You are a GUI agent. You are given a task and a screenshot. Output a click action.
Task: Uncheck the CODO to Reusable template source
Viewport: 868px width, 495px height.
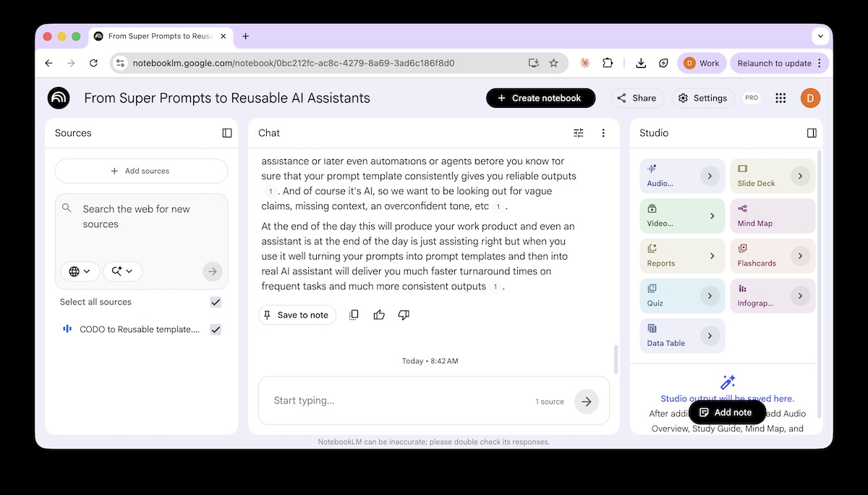pos(216,329)
